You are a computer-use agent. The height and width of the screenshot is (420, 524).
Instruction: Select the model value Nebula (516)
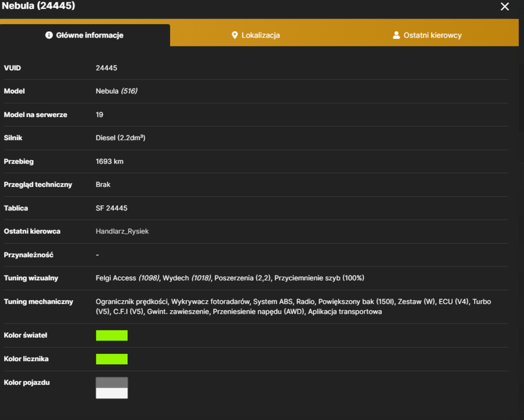(117, 91)
